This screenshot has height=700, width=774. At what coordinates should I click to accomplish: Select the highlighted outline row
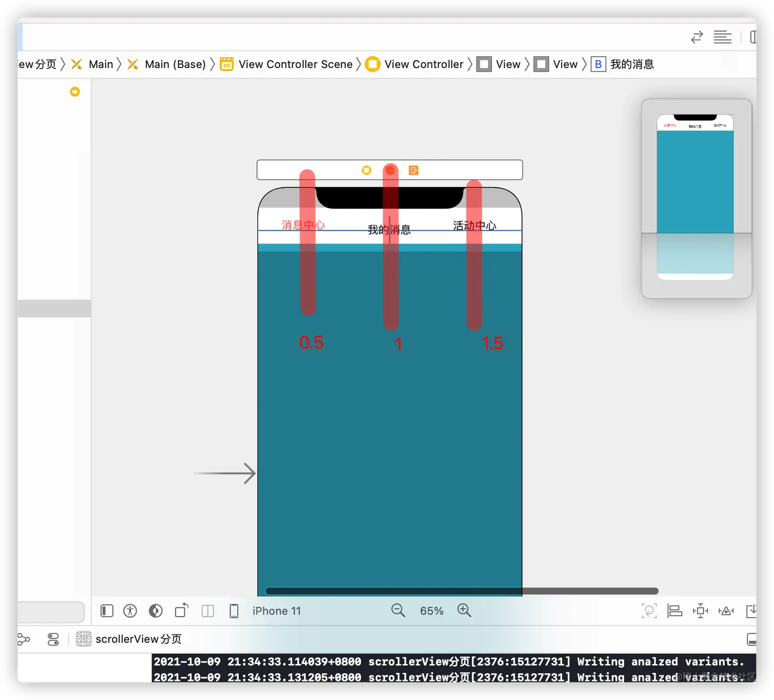[x=54, y=309]
